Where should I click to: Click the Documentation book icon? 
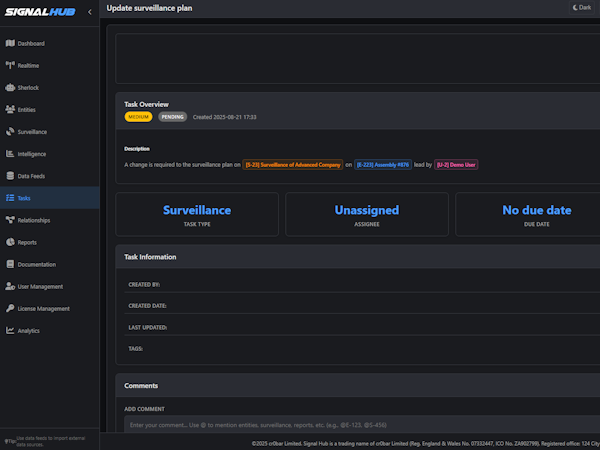[x=10, y=264]
